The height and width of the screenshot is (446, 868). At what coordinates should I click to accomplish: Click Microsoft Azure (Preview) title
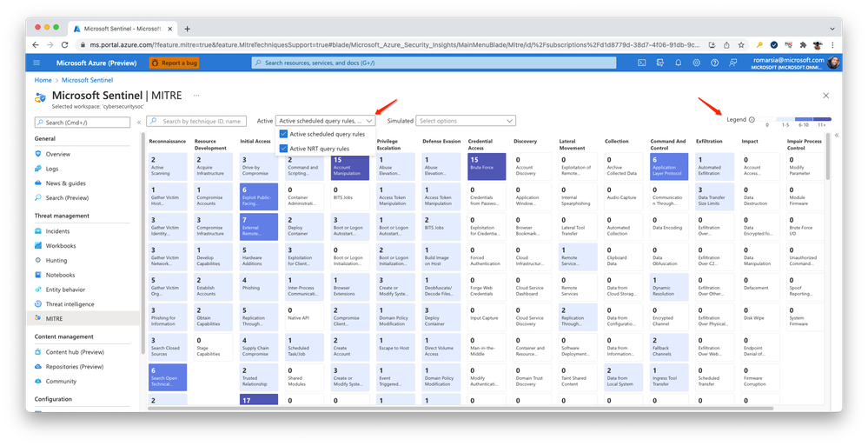[x=96, y=63]
